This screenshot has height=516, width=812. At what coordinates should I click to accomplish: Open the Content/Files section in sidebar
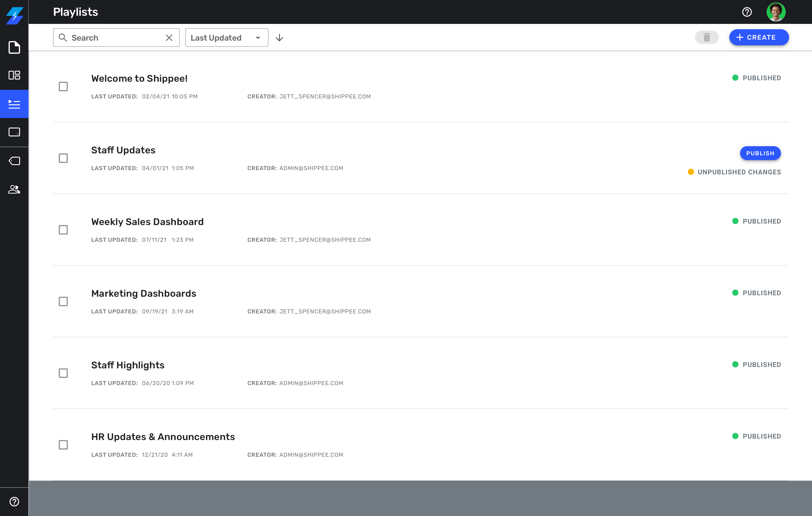pyautogui.click(x=14, y=48)
